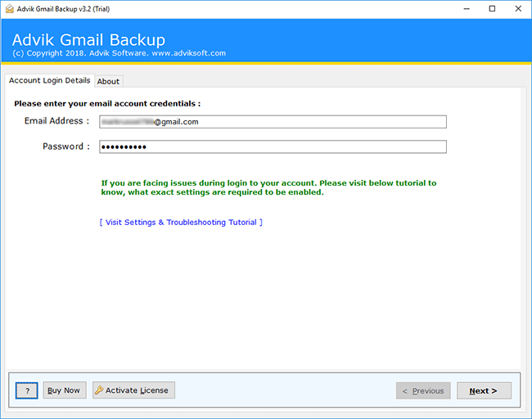Proceed with the Next button
This screenshot has height=419, width=532.
coord(484,391)
